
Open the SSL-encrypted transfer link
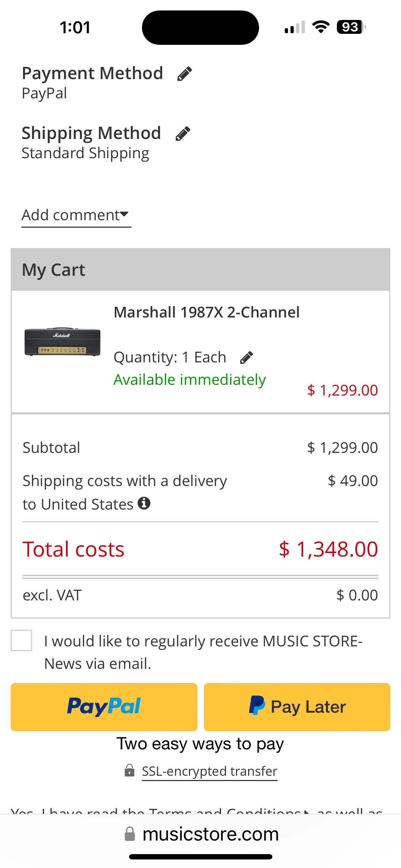click(x=210, y=771)
